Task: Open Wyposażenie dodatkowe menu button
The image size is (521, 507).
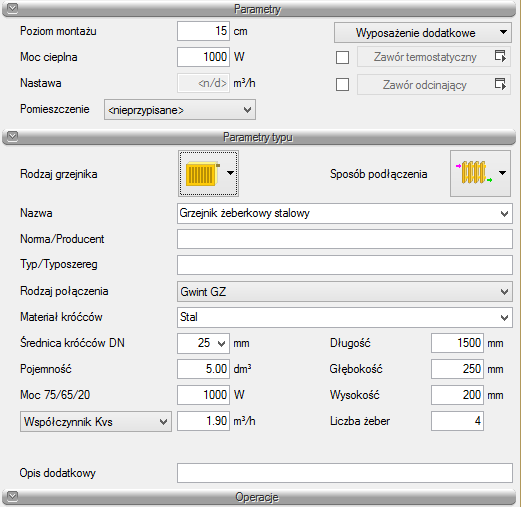Action: point(423,33)
